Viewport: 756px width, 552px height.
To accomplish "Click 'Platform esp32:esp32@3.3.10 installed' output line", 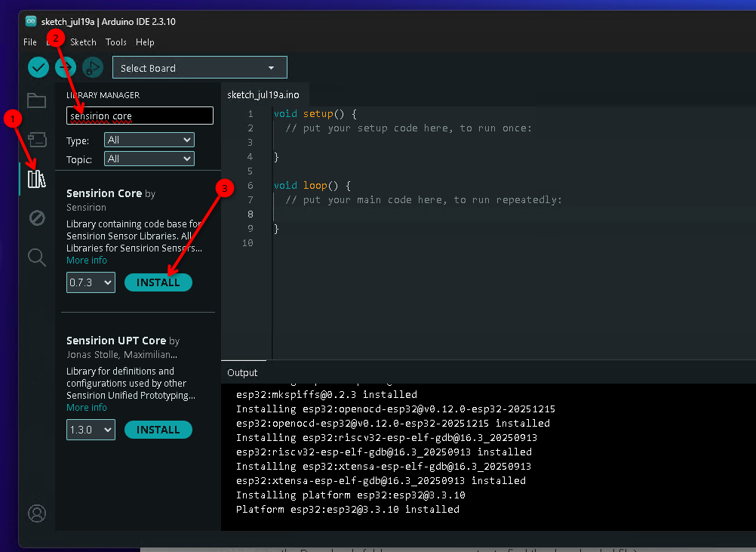I will pos(348,509).
